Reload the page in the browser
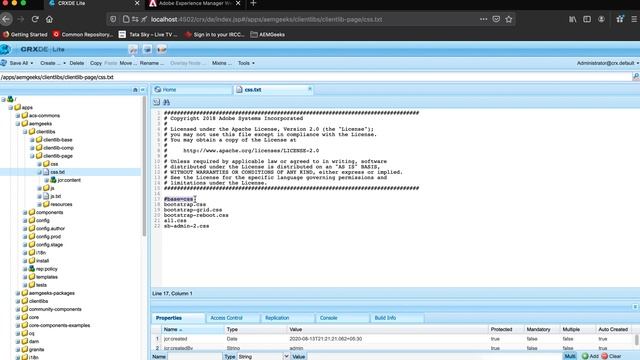The width and height of the screenshot is (640, 360). [35, 19]
